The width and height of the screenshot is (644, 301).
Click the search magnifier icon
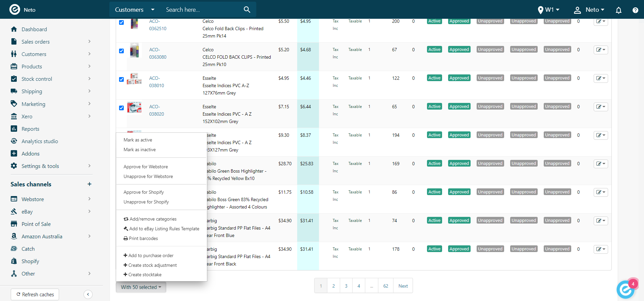pos(247,10)
